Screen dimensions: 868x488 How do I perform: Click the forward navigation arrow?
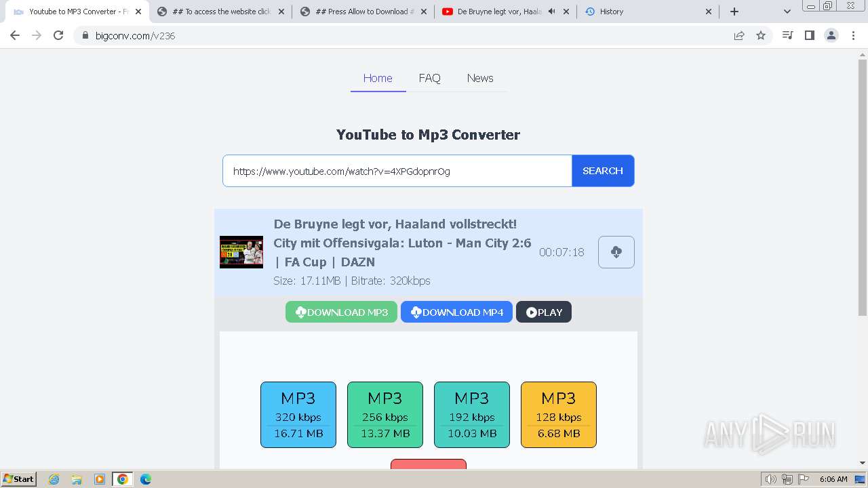coord(37,35)
